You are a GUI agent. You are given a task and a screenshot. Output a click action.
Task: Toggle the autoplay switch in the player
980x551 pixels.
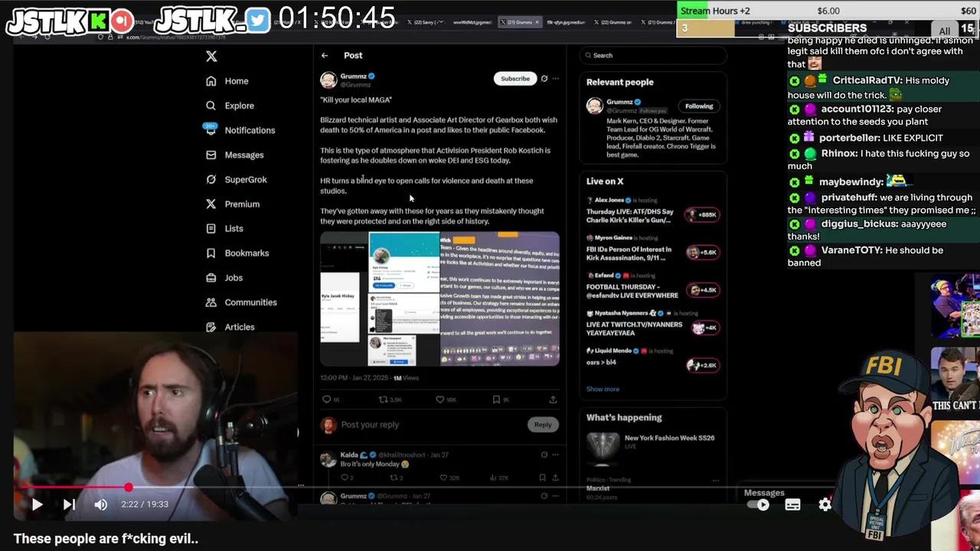click(x=759, y=504)
